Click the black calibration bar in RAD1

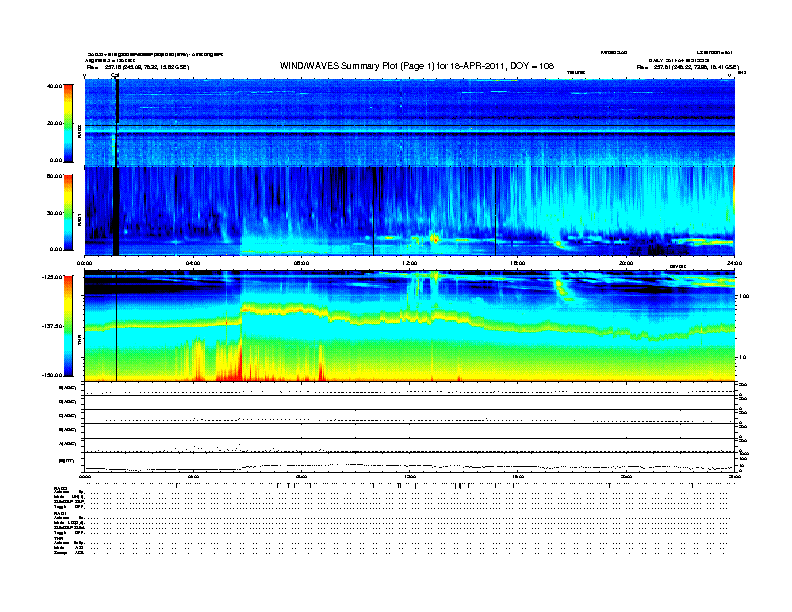116,211
